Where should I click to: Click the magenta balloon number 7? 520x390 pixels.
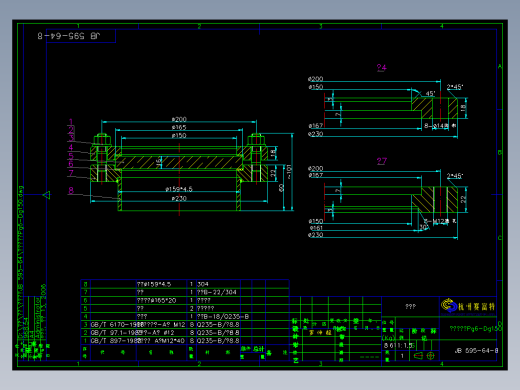[71, 173]
